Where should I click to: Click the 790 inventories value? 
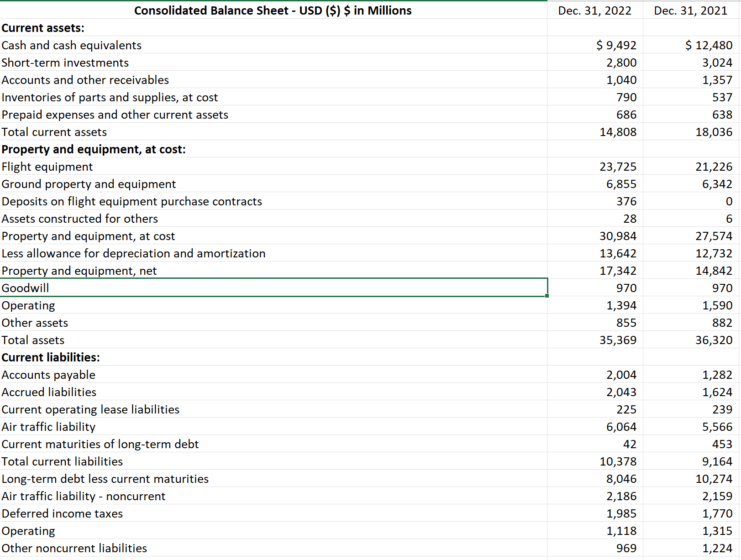[x=626, y=97]
